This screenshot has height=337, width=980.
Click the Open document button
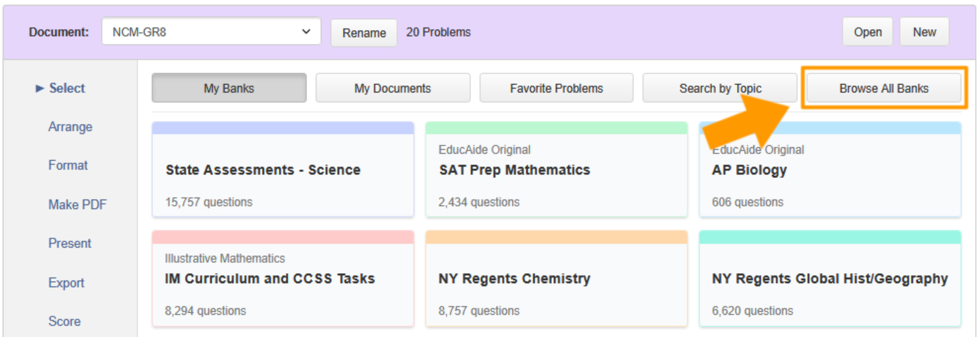867,32
